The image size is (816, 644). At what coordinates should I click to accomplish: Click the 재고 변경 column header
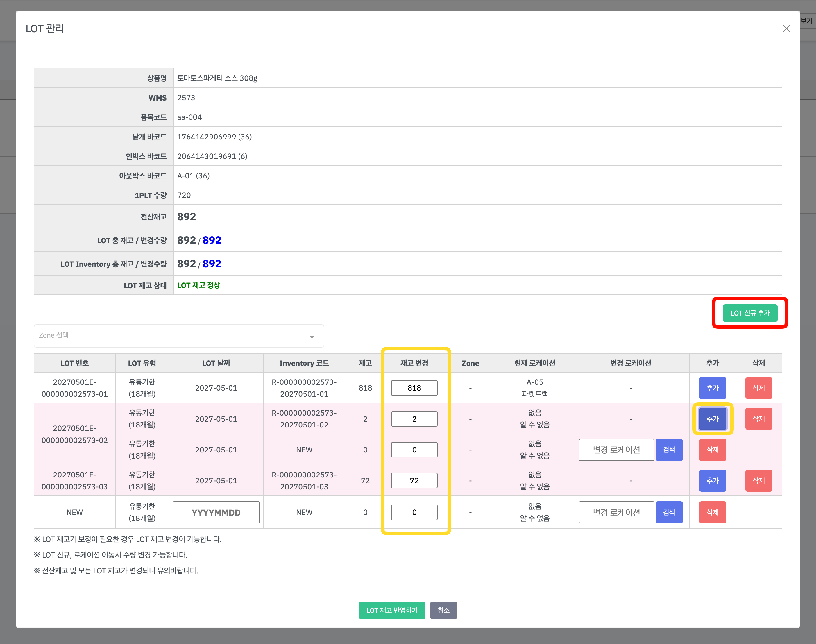click(x=414, y=363)
